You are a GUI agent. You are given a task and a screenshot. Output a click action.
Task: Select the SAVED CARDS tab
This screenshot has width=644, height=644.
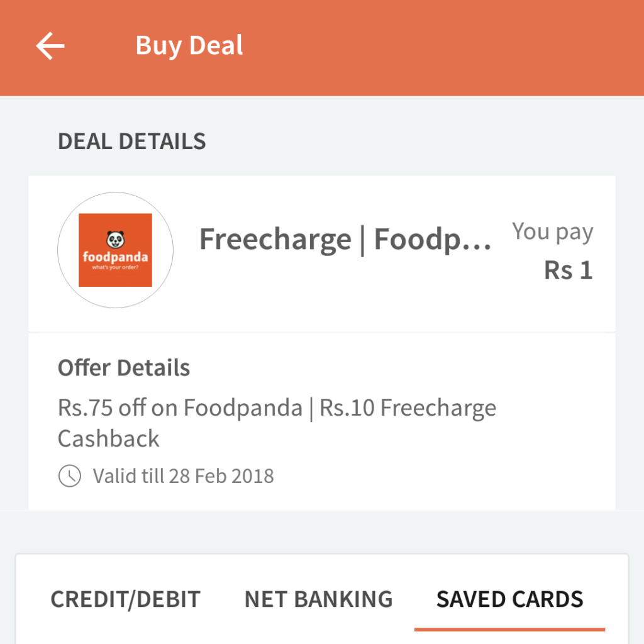coord(509,599)
